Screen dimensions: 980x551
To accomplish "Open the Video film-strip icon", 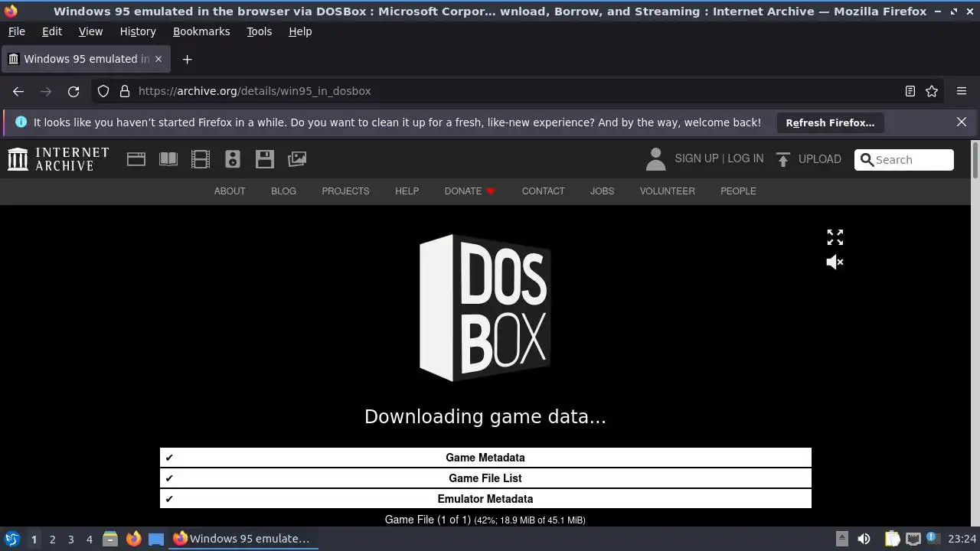I will (201, 159).
